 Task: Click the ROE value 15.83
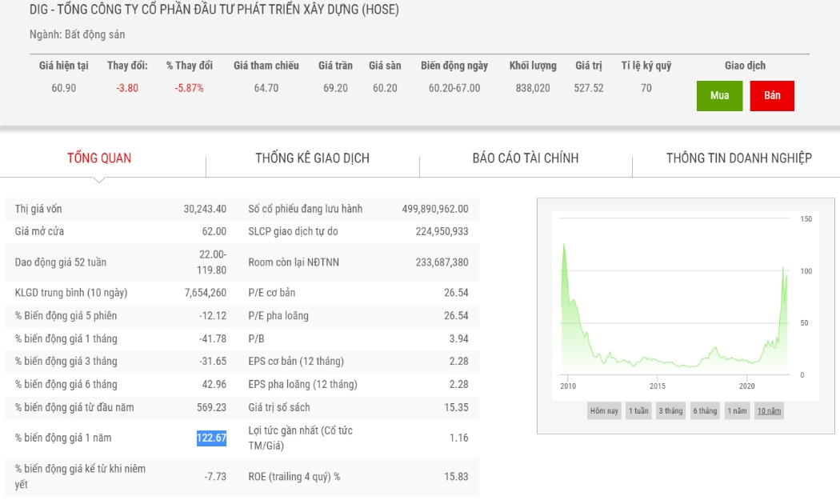pos(457,477)
